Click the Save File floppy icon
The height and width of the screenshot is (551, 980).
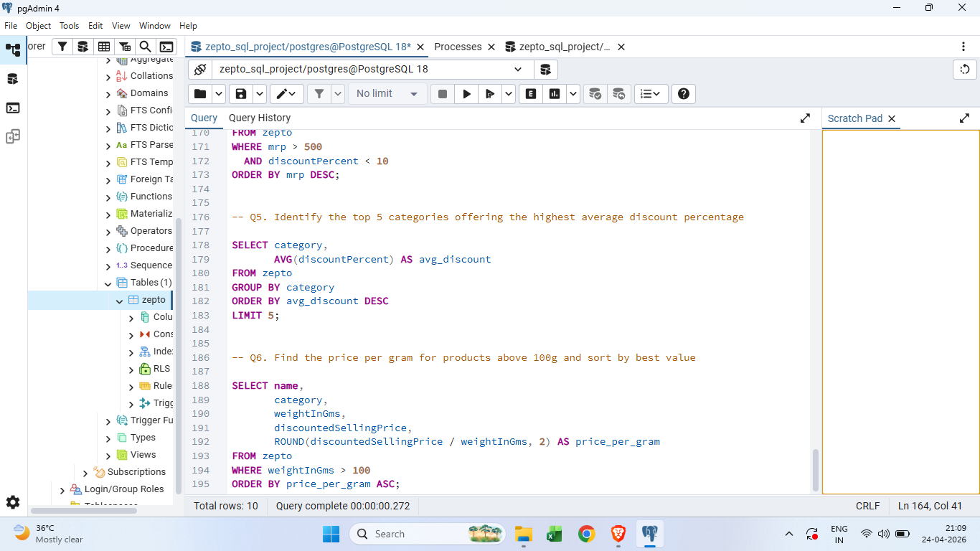tap(241, 93)
